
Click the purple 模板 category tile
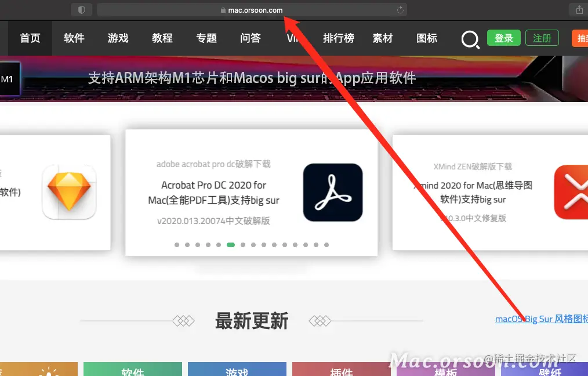[445, 369]
